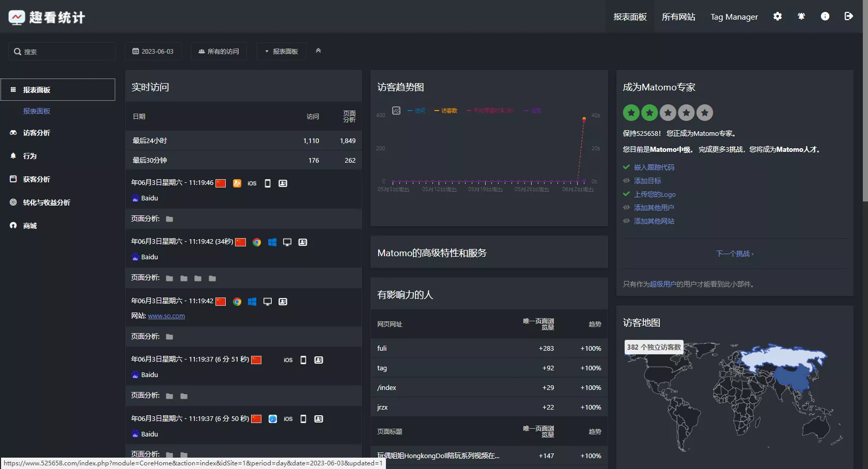
Task: Toggle 访客数 series in chart legend
Action: tap(446, 111)
